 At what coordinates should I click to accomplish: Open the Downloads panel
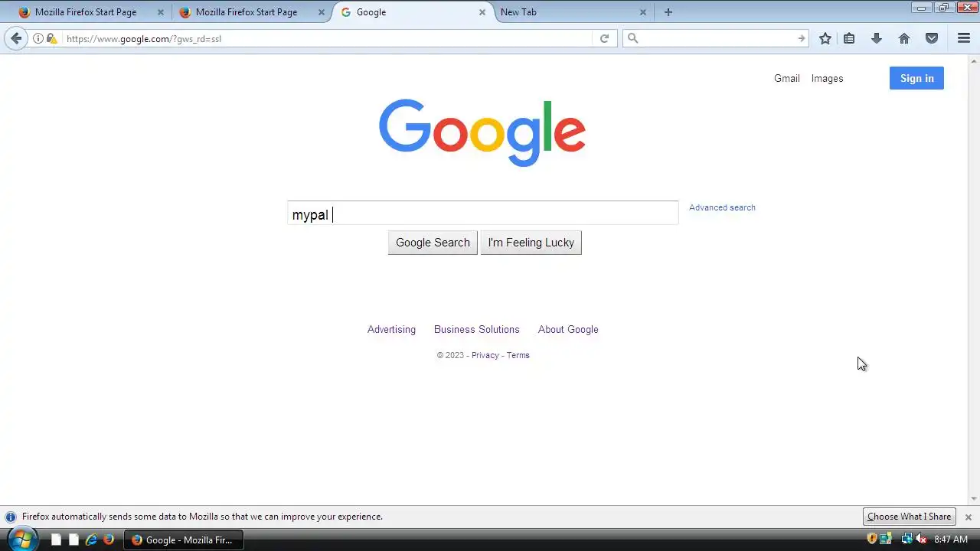tap(877, 38)
